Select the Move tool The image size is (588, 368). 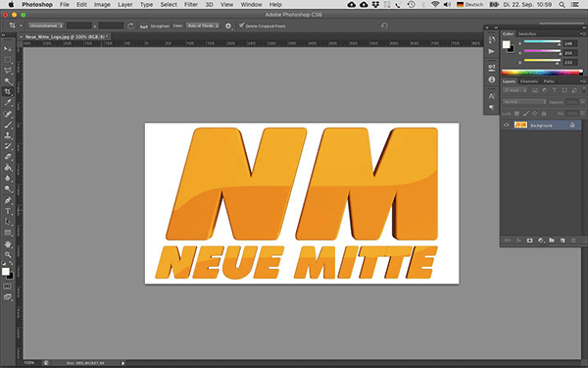[8, 49]
